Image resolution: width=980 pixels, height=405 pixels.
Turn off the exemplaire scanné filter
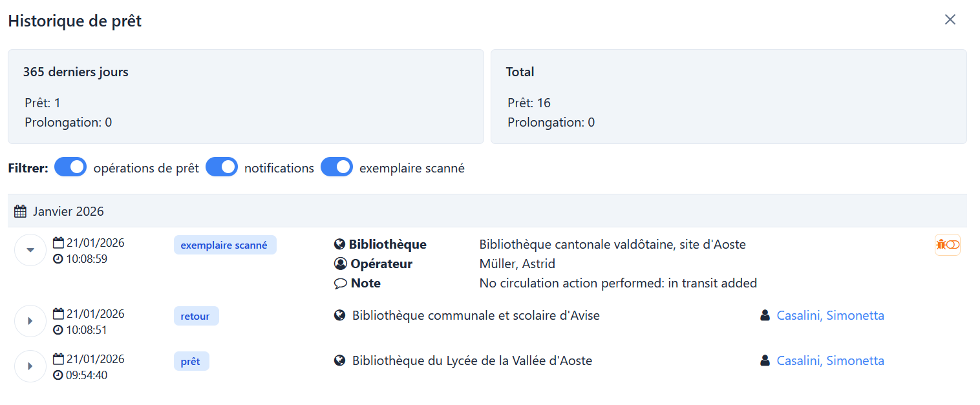coord(337,167)
